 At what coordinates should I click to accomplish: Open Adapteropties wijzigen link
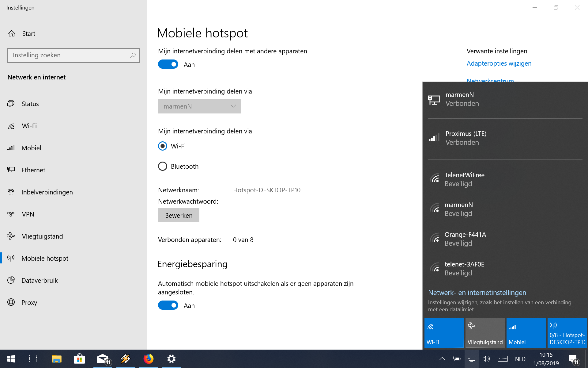point(499,63)
